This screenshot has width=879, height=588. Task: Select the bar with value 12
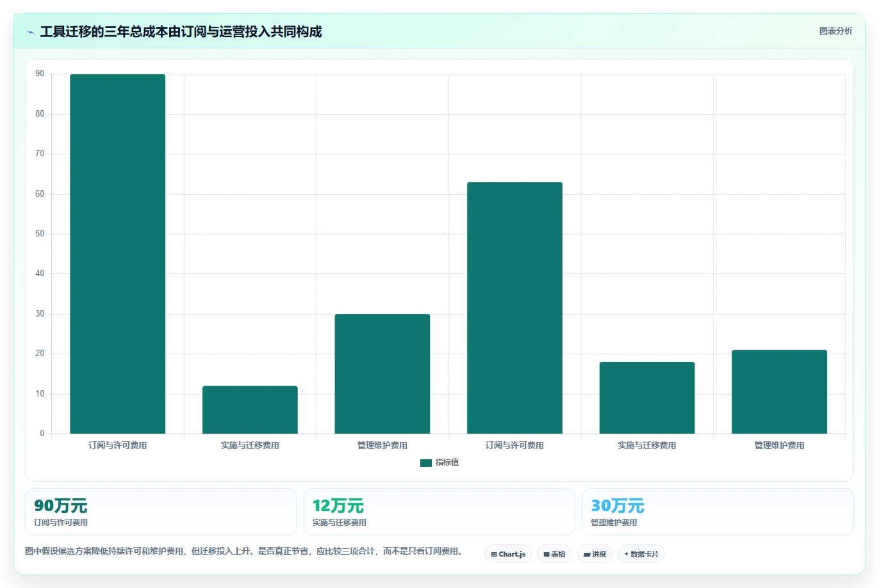point(250,410)
